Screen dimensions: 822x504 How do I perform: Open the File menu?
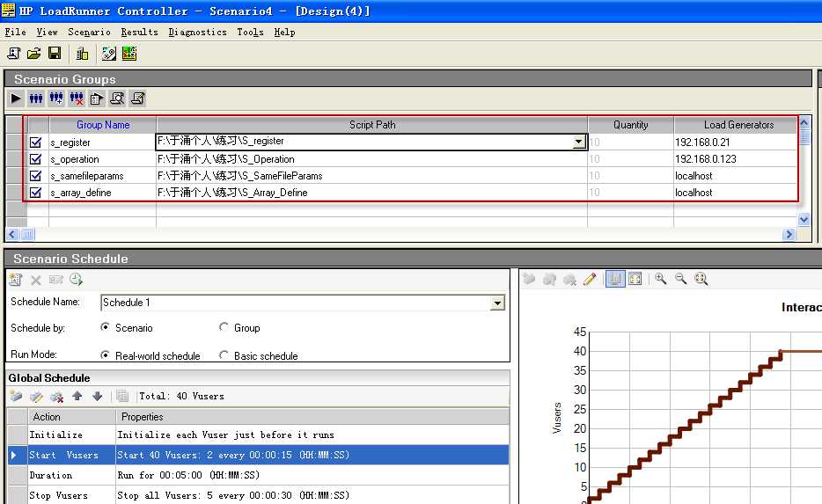click(15, 32)
